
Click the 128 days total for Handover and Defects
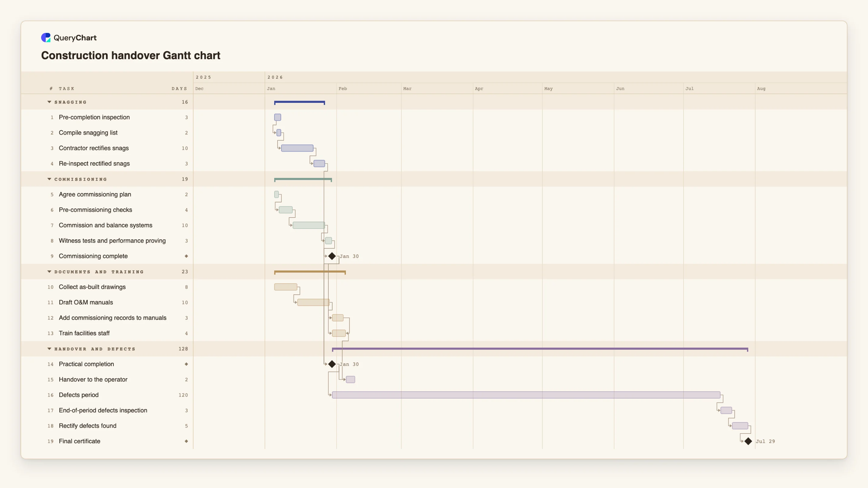(x=183, y=349)
